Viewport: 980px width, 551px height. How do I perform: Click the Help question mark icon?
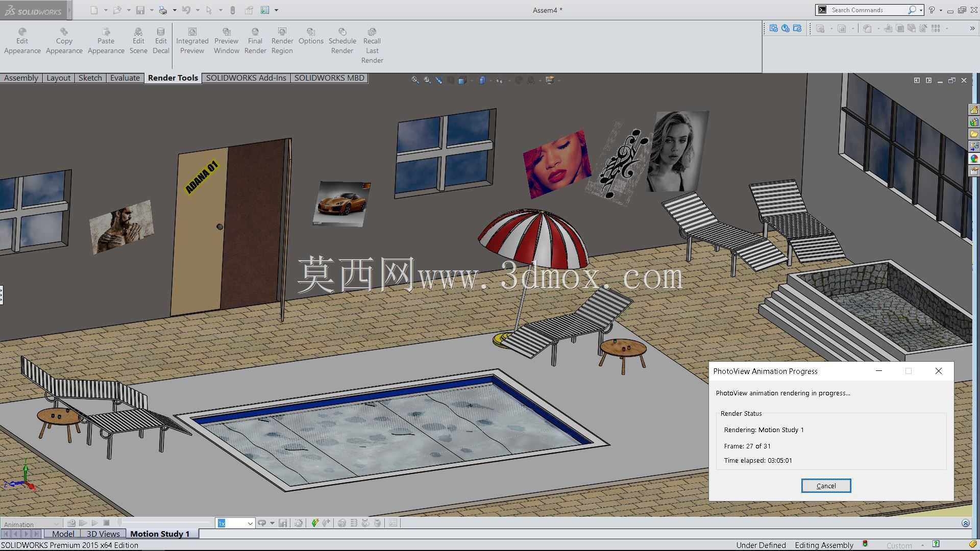coord(932,10)
